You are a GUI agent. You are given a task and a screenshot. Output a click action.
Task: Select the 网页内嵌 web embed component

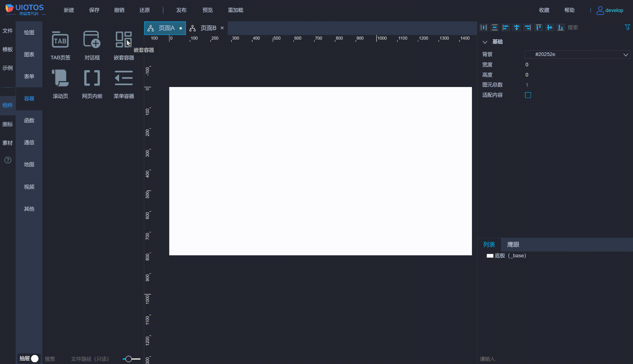click(92, 84)
